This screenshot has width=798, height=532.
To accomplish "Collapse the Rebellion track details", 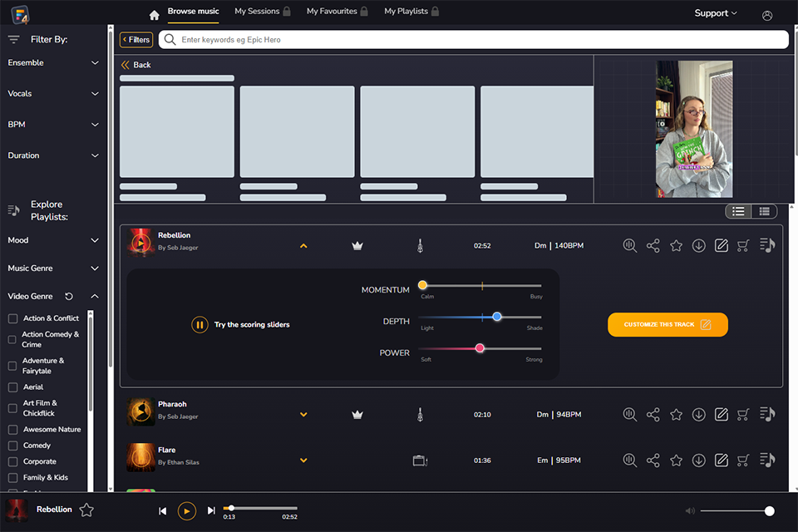I will tap(303, 246).
